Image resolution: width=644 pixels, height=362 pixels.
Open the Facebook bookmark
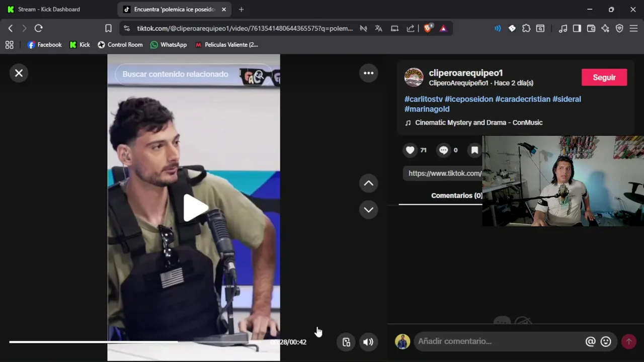pos(44,45)
